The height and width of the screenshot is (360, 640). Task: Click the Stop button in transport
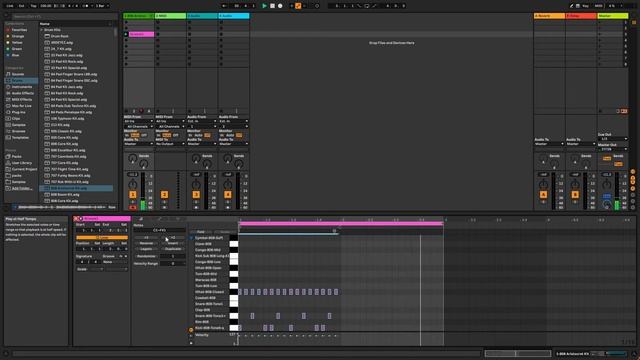272,6
